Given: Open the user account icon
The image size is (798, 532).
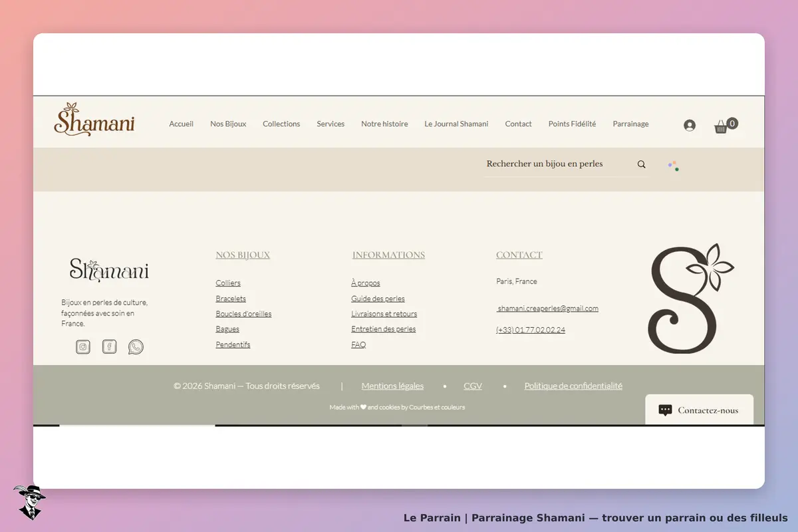Looking at the screenshot, I should [690, 125].
